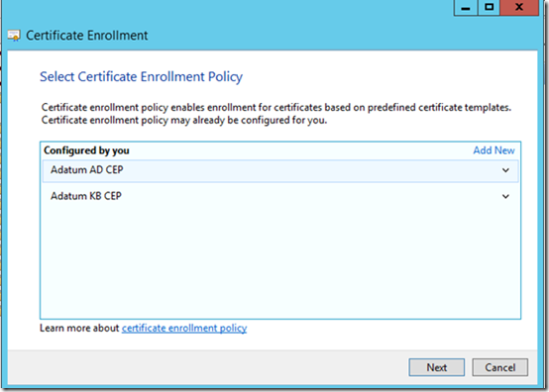
Task: Maximize the Certificate Enrollment window
Action: 489,8
